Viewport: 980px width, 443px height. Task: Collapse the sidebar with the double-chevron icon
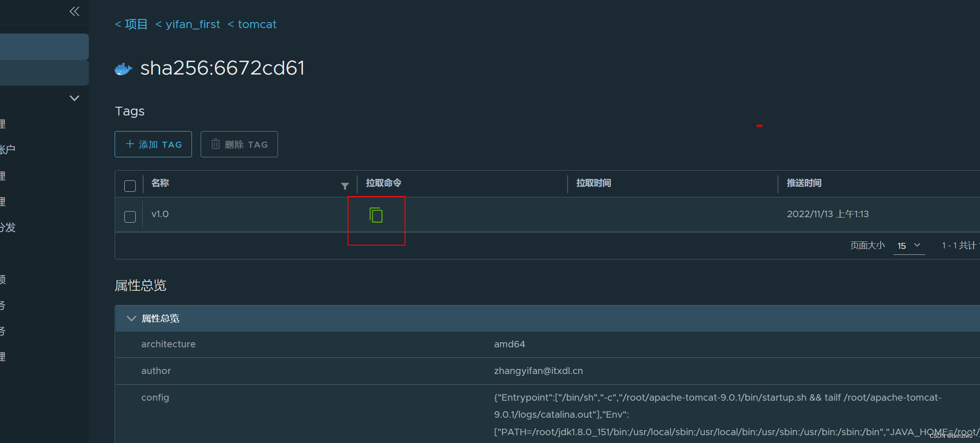pos(75,12)
